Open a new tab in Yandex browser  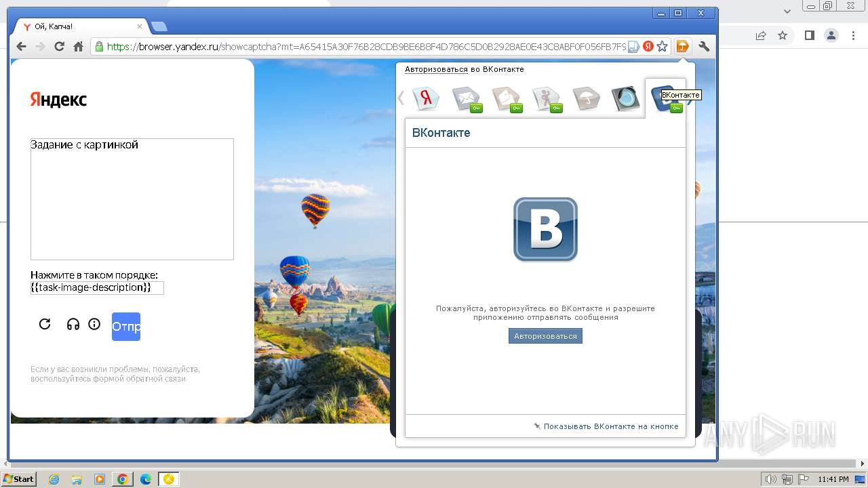pos(159,26)
